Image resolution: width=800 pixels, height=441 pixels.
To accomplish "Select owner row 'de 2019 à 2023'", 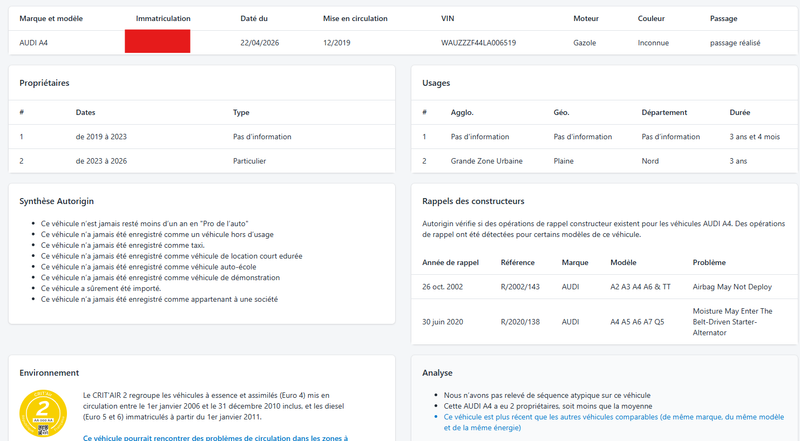I will 202,137.
